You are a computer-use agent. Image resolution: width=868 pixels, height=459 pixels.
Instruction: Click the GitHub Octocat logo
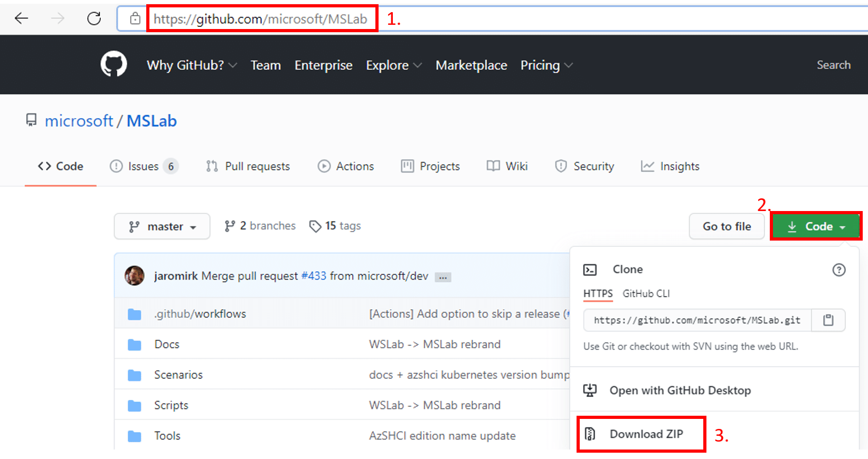click(x=114, y=64)
